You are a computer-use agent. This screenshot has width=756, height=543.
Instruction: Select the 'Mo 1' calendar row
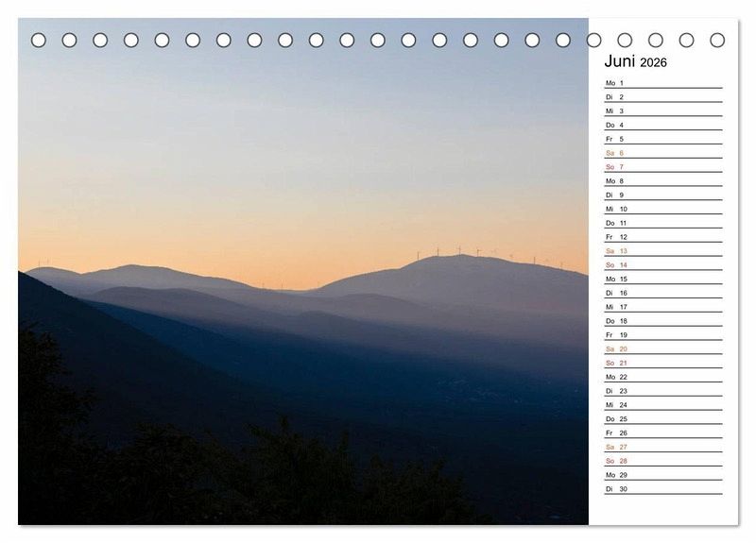coord(663,83)
